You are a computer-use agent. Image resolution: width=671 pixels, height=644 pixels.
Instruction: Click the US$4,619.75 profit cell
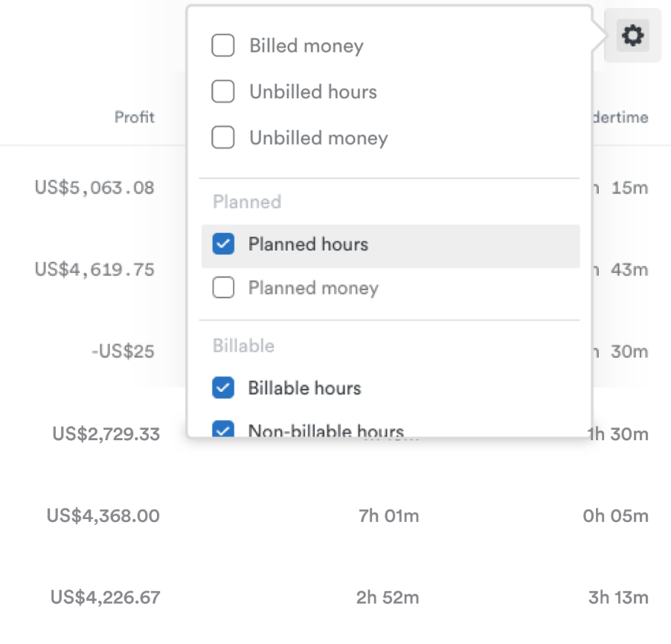pyautogui.click(x=94, y=269)
